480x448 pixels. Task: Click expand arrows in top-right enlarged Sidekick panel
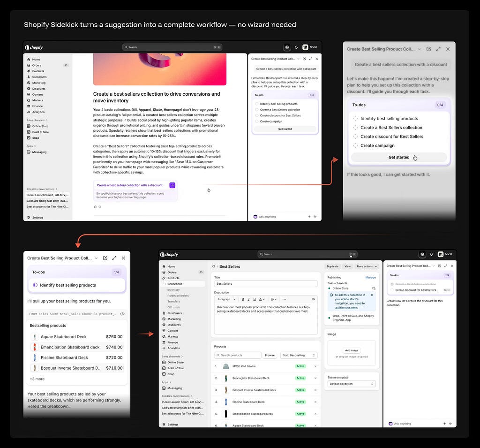click(x=438, y=49)
